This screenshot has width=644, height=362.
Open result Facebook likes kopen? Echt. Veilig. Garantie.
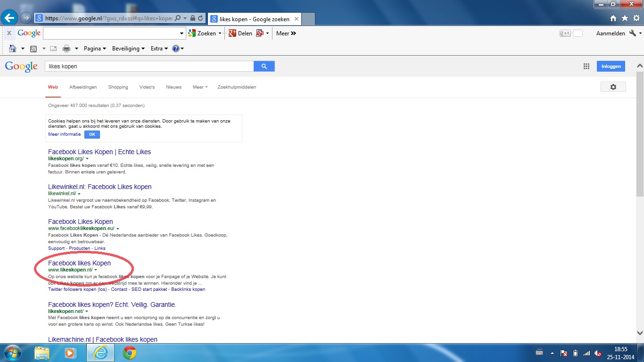click(x=112, y=304)
